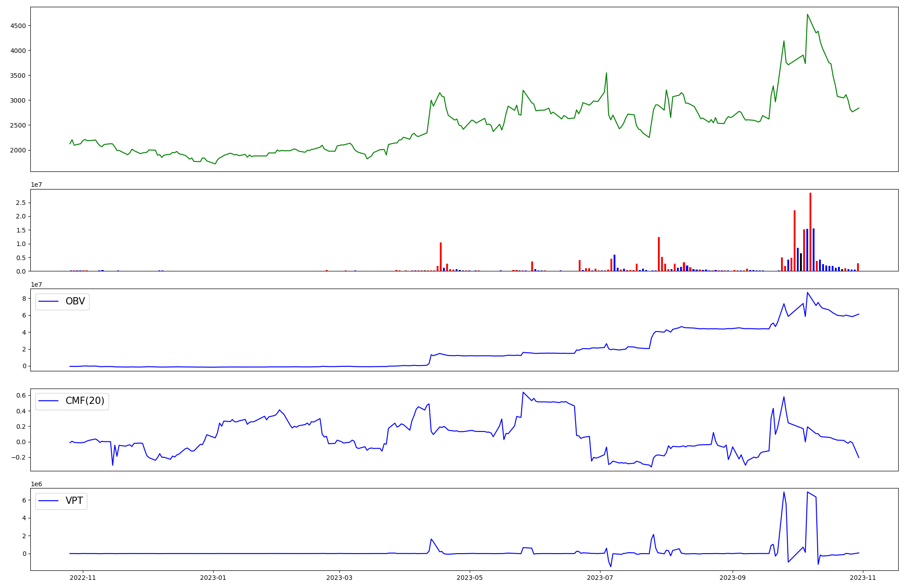Viewport: 905px width, 588px height.
Task: Click the 2000 price axis label
Action: pyautogui.click(x=18, y=150)
